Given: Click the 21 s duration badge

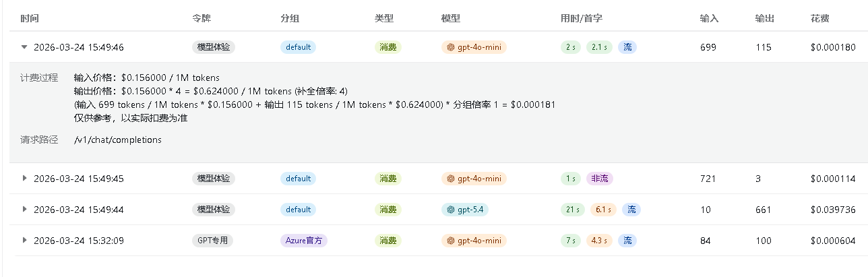Looking at the screenshot, I should (x=572, y=210).
